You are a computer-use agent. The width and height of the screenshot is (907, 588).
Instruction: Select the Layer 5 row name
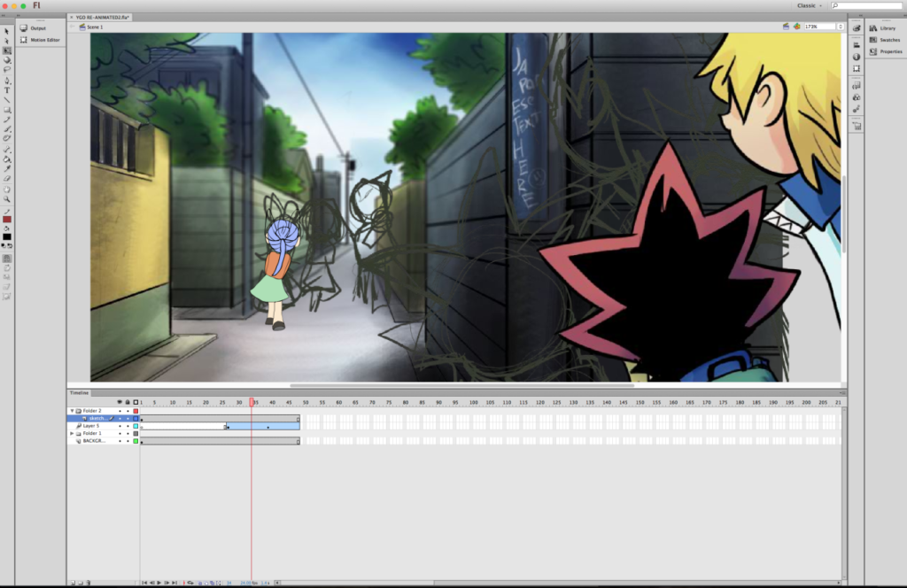(91, 426)
